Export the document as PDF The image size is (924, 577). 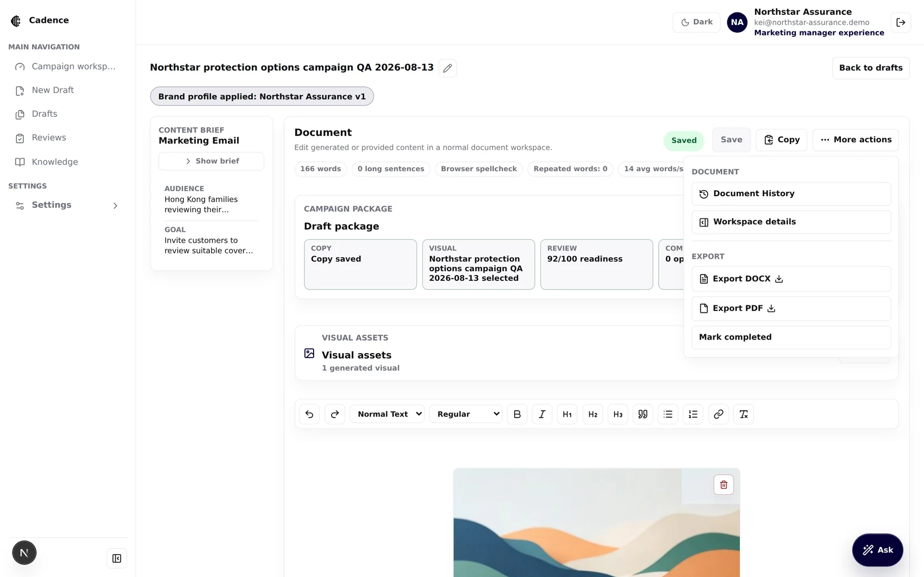(x=791, y=308)
